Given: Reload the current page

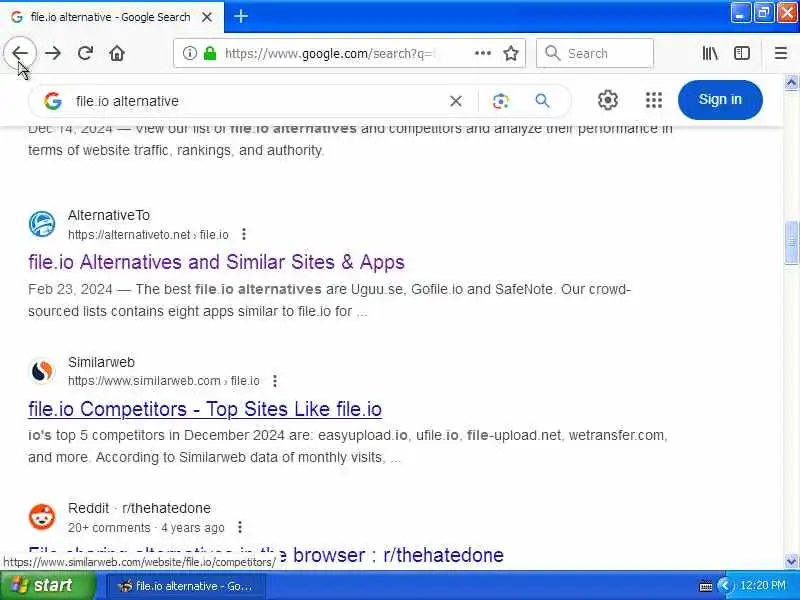Looking at the screenshot, I should (85, 53).
